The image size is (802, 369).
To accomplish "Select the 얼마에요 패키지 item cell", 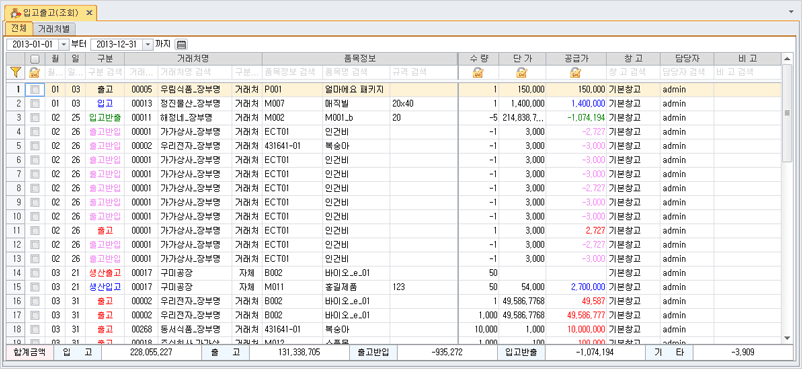I will (x=356, y=90).
